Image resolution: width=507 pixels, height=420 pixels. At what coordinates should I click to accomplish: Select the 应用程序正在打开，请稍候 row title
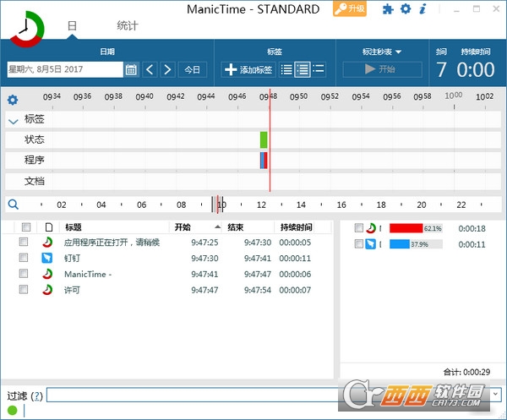tap(112, 243)
